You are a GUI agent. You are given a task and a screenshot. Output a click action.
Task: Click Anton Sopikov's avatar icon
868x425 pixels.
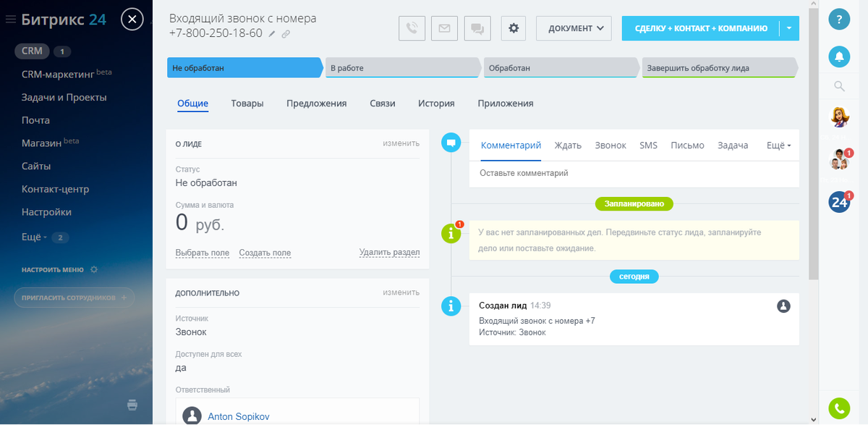192,416
